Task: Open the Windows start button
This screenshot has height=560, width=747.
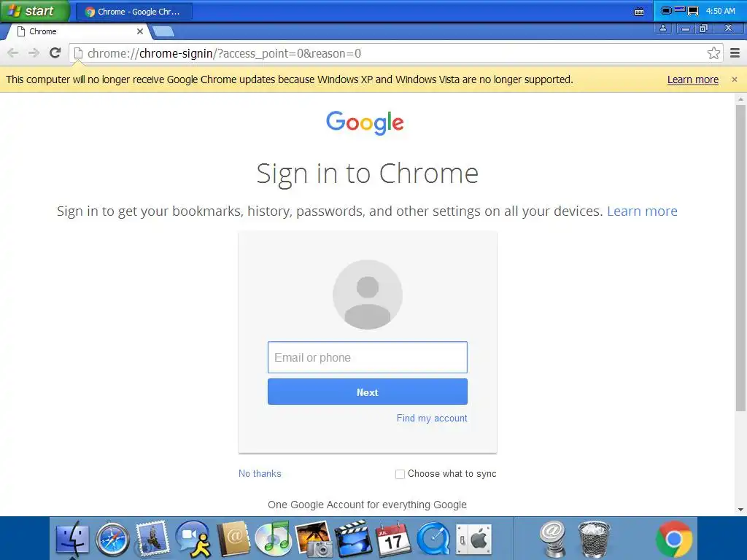Action: [x=35, y=11]
